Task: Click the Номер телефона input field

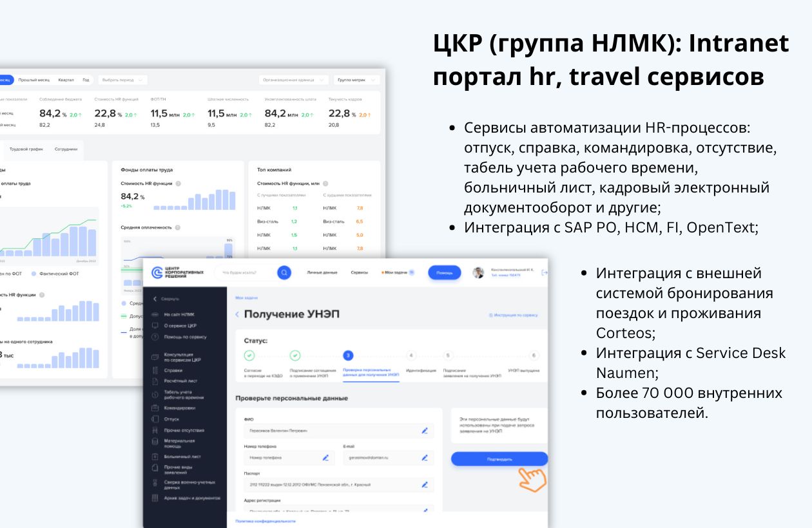Action: tap(284, 458)
